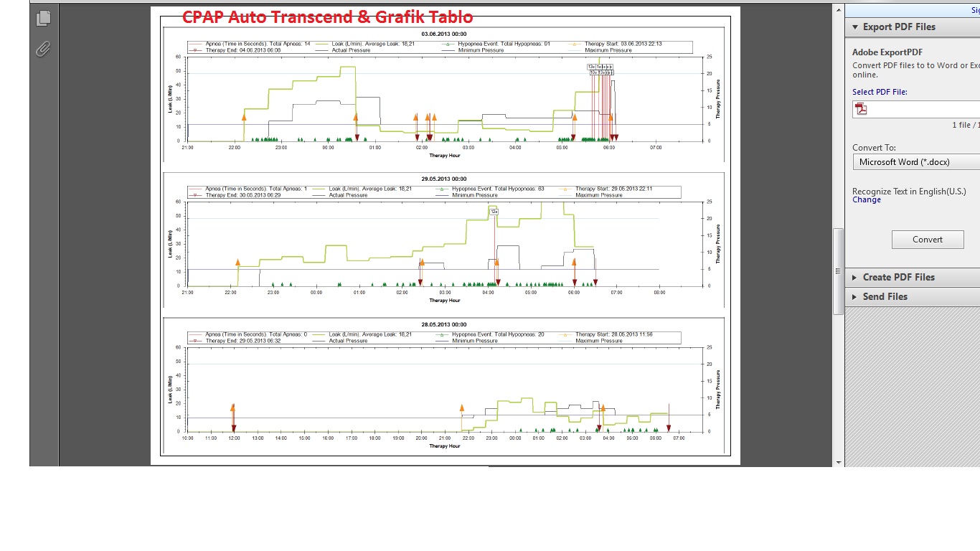Screen dimensions: 980x551
Task: Open the Convert To format dropdown
Action: click(918, 162)
